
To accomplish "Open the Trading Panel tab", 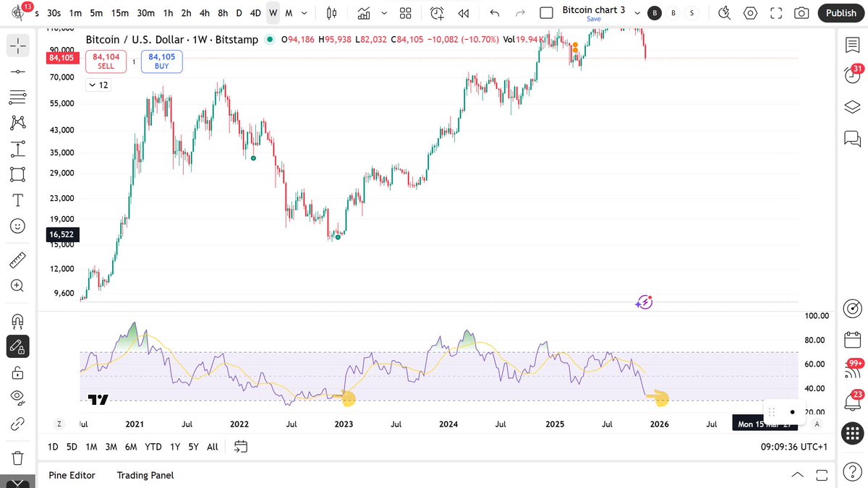I will (145, 475).
